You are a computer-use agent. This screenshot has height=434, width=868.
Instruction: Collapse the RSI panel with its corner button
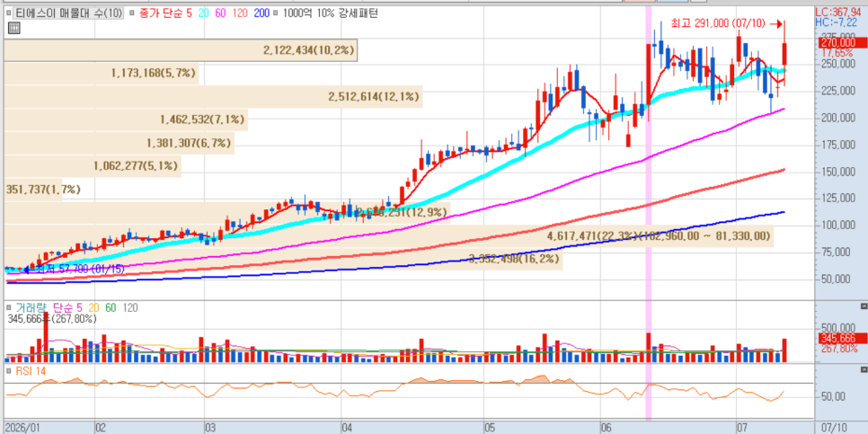[x=864, y=369]
